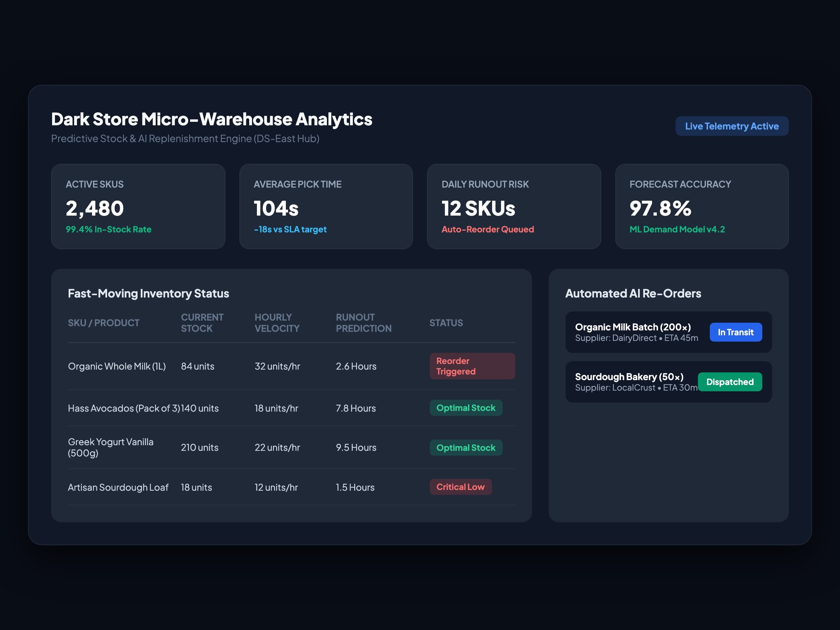Click the Dark Store Micro-Warehouse Analytics title

[x=212, y=119]
